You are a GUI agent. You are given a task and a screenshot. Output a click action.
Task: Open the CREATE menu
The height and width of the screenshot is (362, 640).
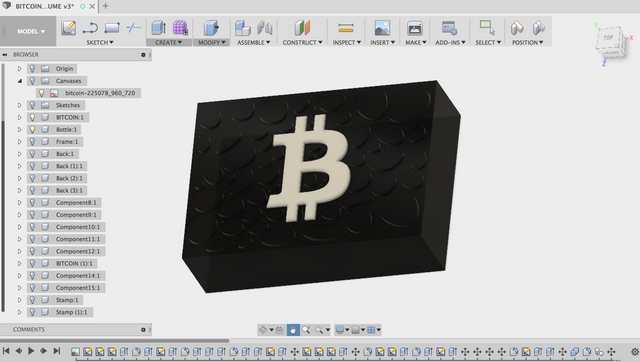click(169, 42)
